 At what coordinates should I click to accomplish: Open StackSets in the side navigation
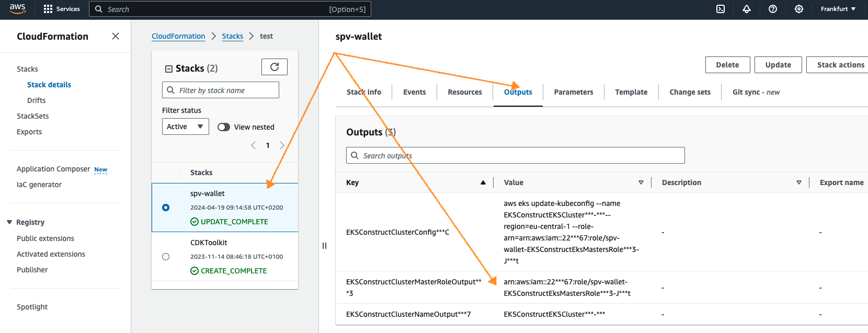click(x=33, y=116)
